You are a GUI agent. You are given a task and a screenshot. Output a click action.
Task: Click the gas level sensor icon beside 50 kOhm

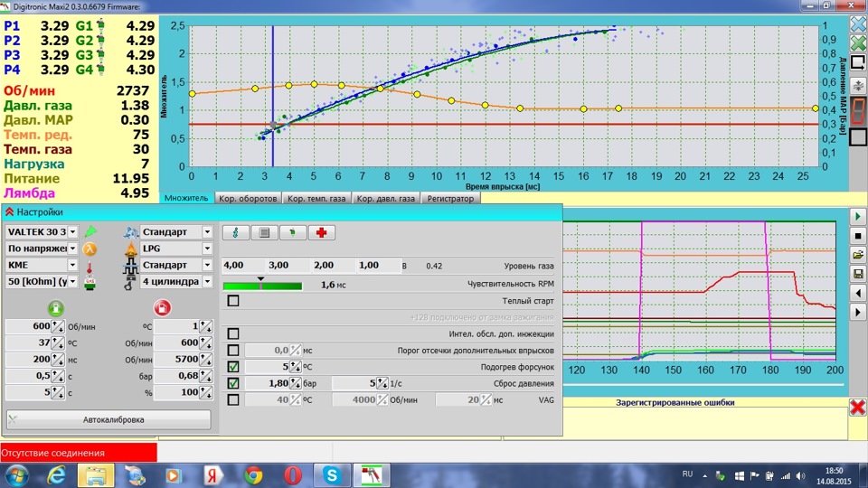tap(90, 283)
